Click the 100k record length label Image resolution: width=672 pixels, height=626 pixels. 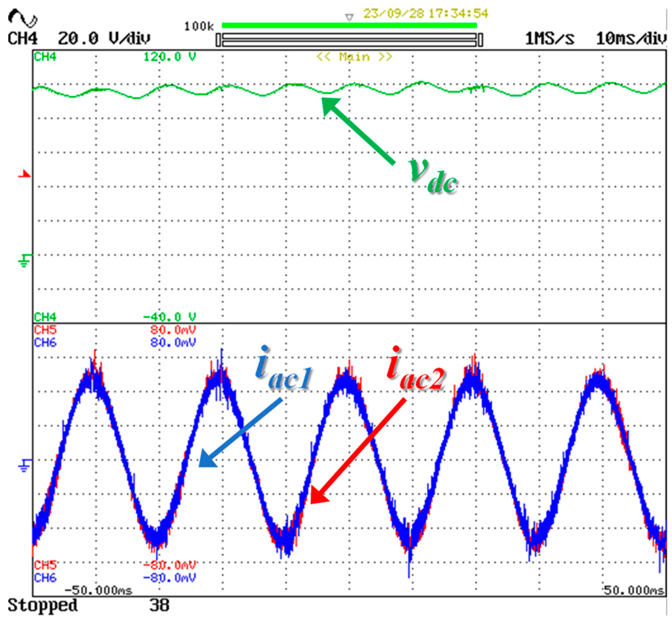coord(199,26)
